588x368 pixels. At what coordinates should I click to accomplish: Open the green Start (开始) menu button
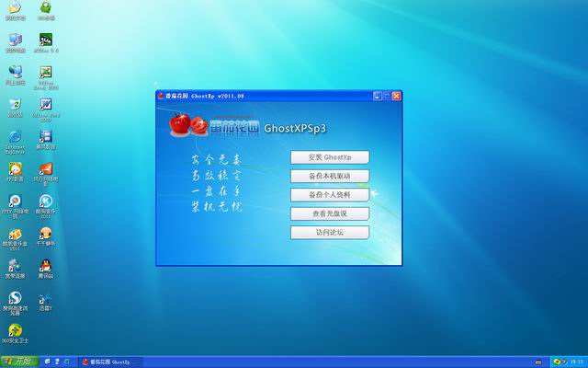click(19, 362)
